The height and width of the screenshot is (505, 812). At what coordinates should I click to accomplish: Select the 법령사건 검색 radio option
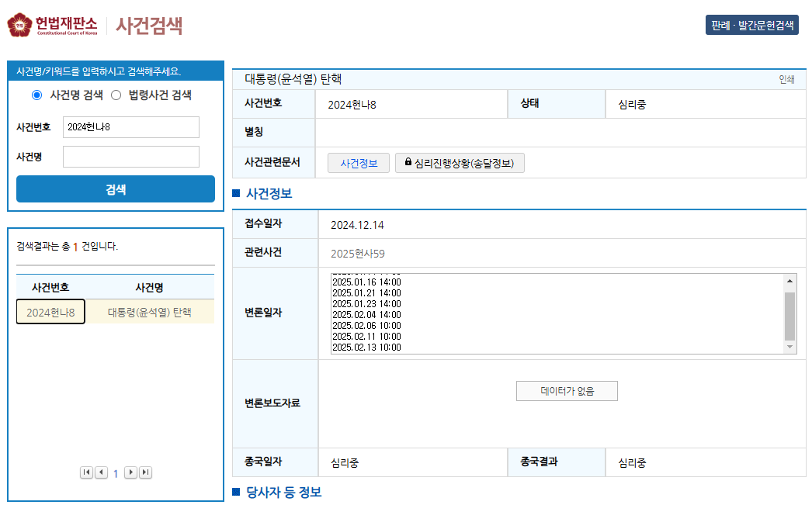point(118,95)
